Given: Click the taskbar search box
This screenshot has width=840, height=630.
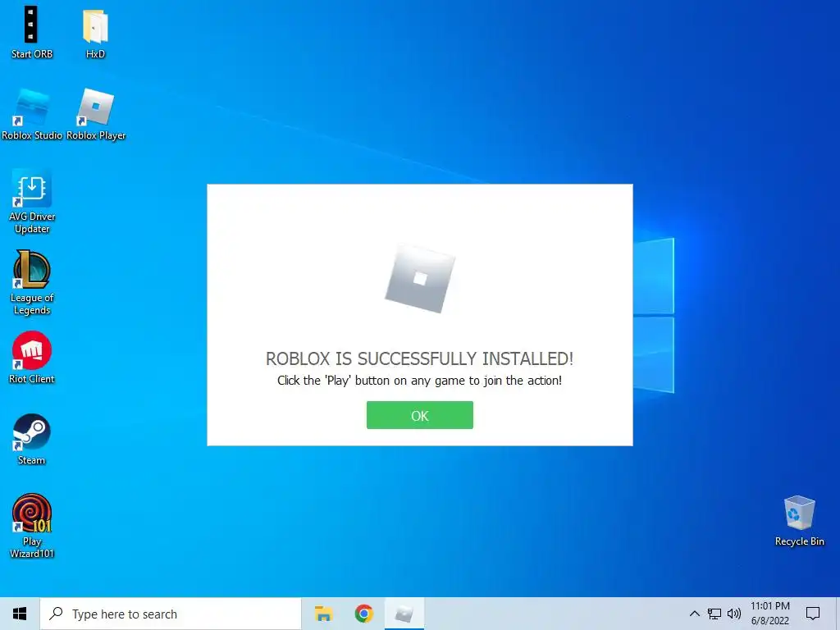Looking at the screenshot, I should click(x=171, y=614).
